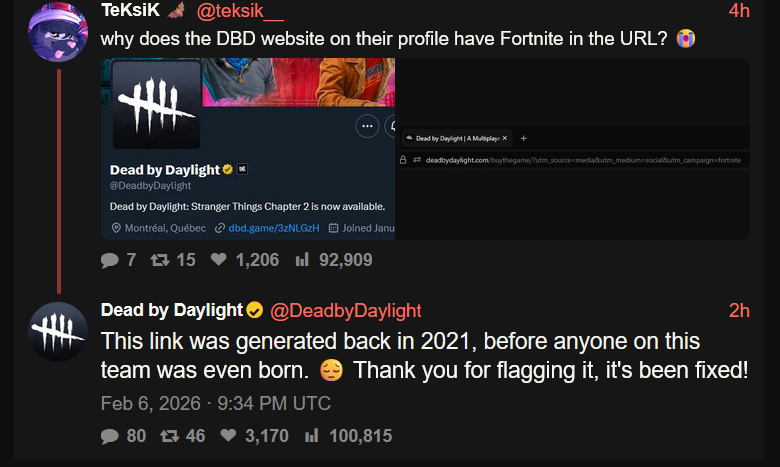The height and width of the screenshot is (467, 780).
Task: Open the embedded browser URL screenshot
Action: tap(572, 149)
